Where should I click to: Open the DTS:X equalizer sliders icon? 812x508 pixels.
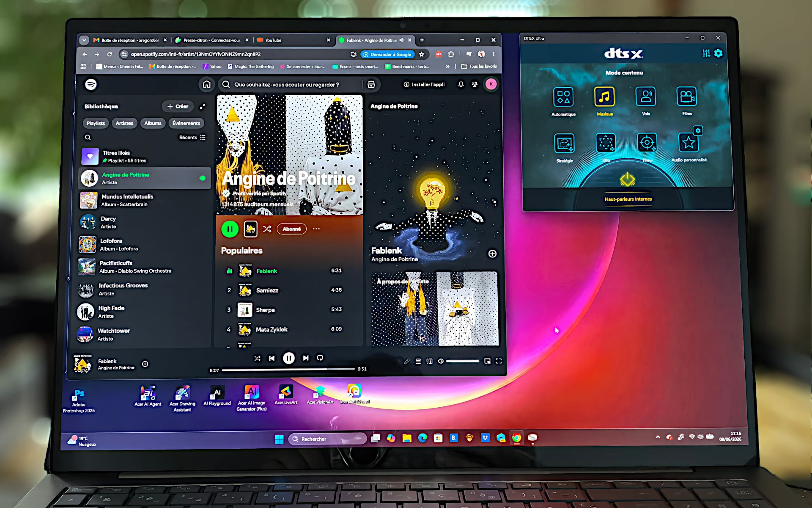click(706, 53)
